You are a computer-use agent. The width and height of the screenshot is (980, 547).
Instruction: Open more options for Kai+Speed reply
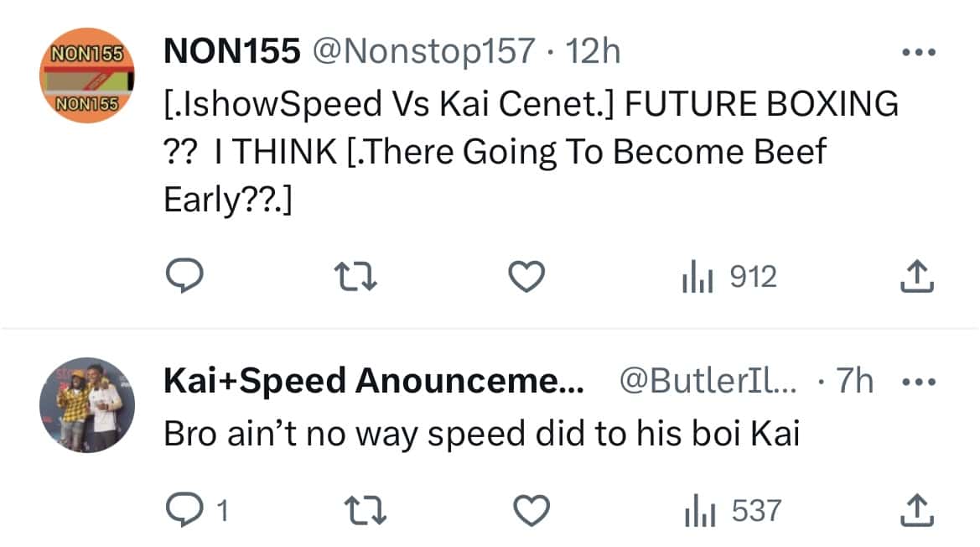(x=916, y=383)
